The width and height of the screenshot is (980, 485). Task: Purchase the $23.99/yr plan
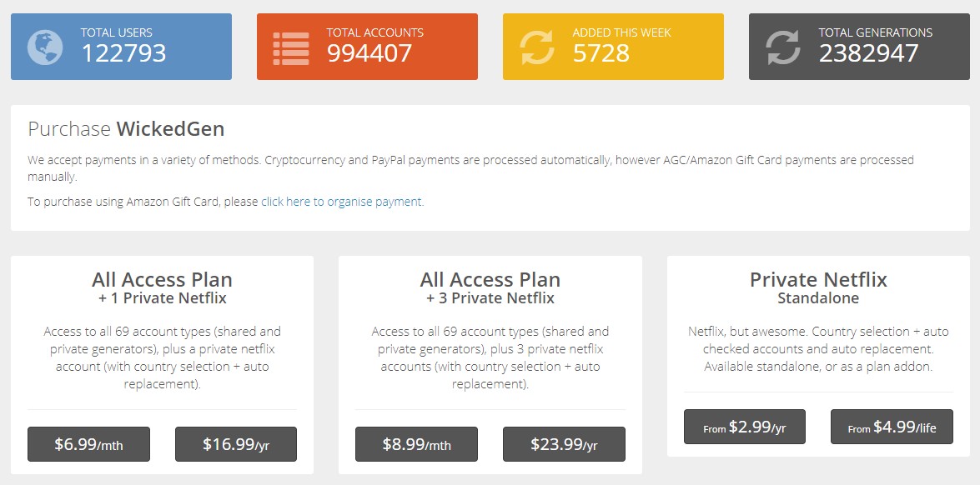click(x=564, y=444)
